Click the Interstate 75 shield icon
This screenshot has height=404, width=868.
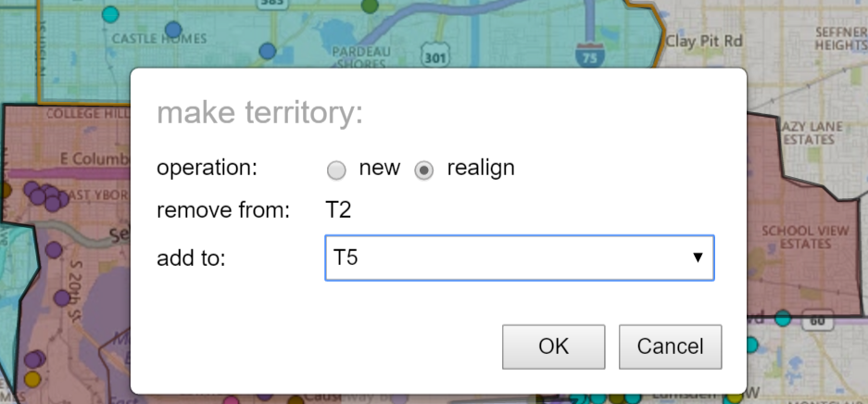tap(589, 54)
